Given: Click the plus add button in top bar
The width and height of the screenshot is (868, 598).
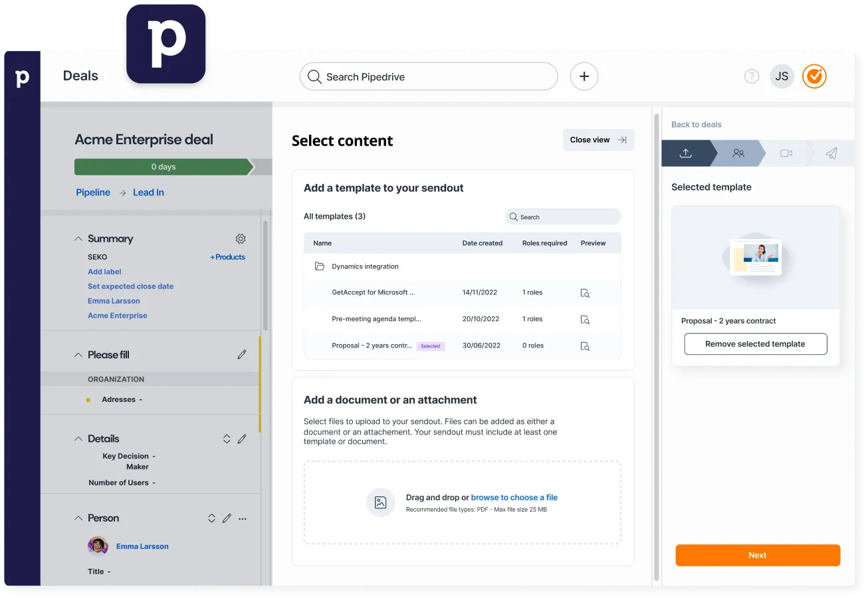Looking at the screenshot, I should coord(584,76).
